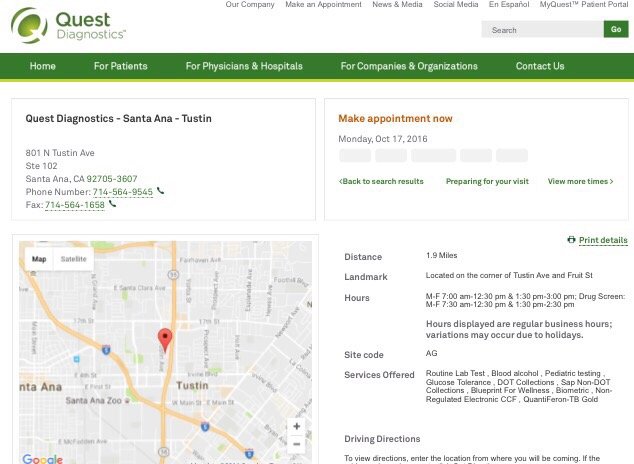This screenshot has width=634, height=464.
Task: Open the For Patients menu
Action: point(120,66)
